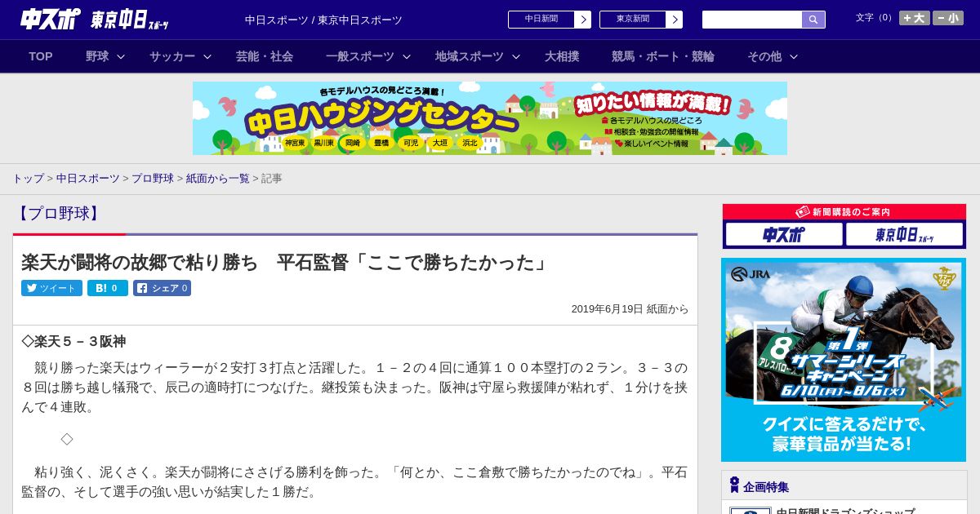Click 東京中日スポーツ subscription banner button
The width and height of the screenshot is (980, 514).
pos(904,235)
